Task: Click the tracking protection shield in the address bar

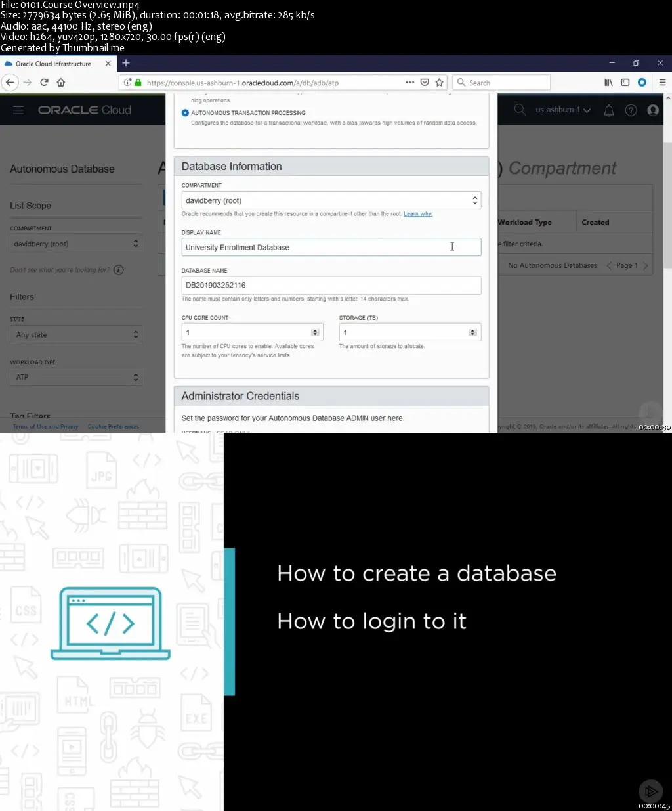Action: point(425,82)
